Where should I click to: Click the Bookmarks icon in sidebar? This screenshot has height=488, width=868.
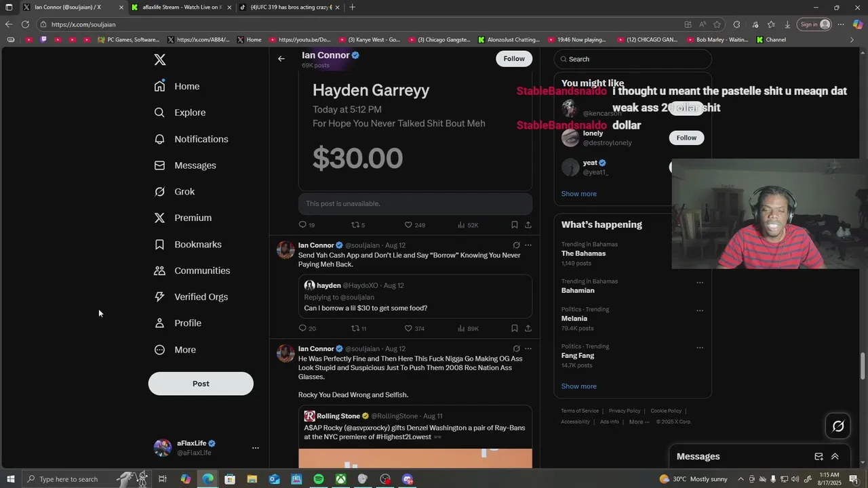pyautogui.click(x=159, y=244)
